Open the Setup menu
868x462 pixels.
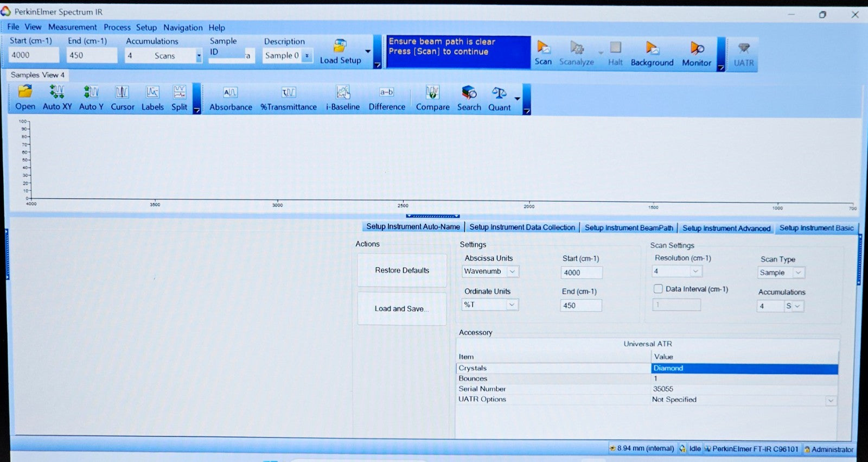(x=146, y=27)
